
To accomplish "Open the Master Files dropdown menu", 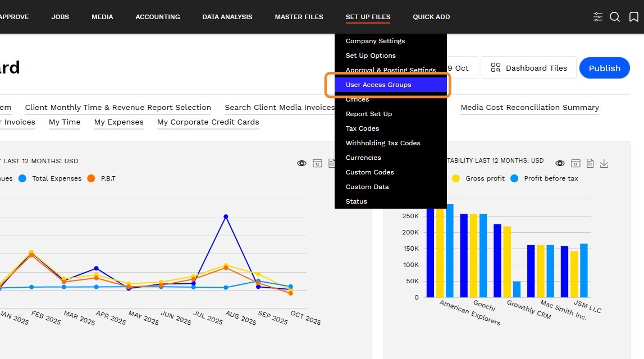I will [299, 17].
